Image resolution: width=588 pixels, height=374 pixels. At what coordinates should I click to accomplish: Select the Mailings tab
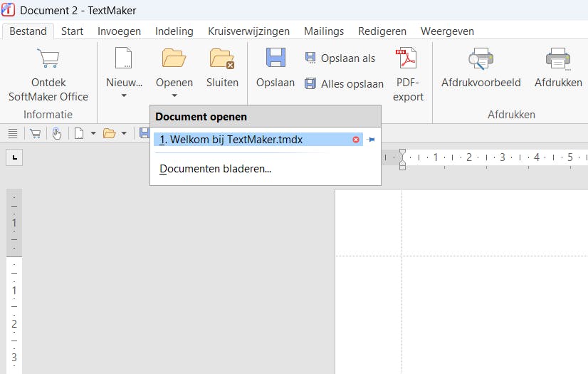[x=324, y=31]
